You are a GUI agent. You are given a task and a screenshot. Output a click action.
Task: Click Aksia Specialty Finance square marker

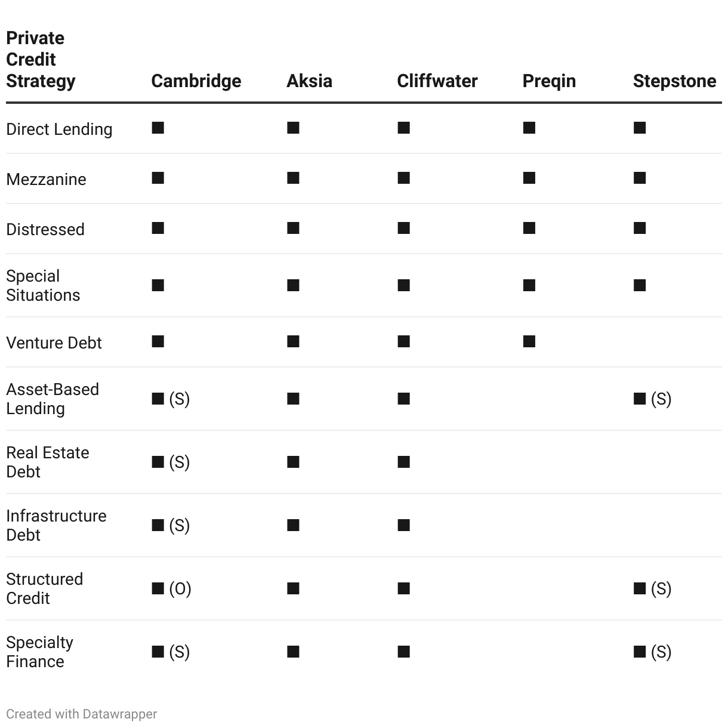(x=293, y=652)
